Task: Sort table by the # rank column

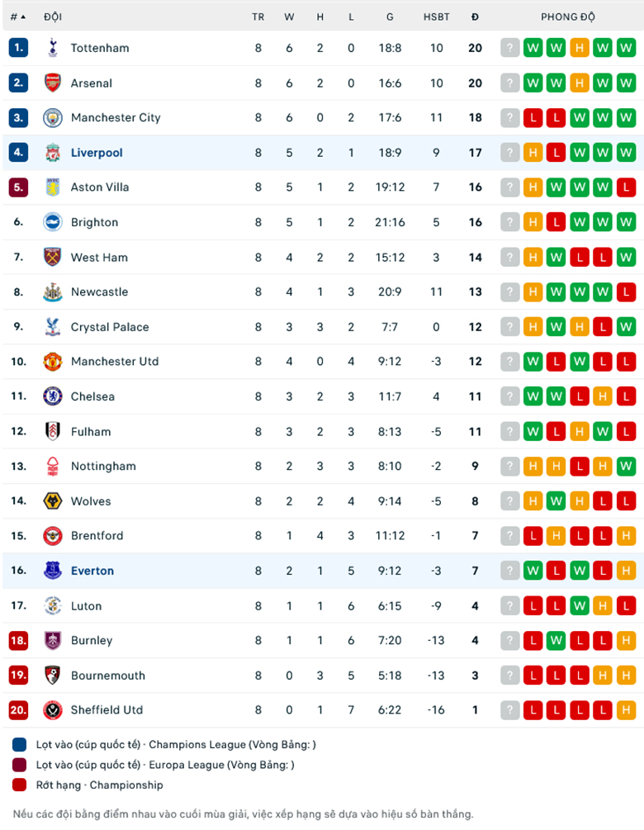Action: 17,17
